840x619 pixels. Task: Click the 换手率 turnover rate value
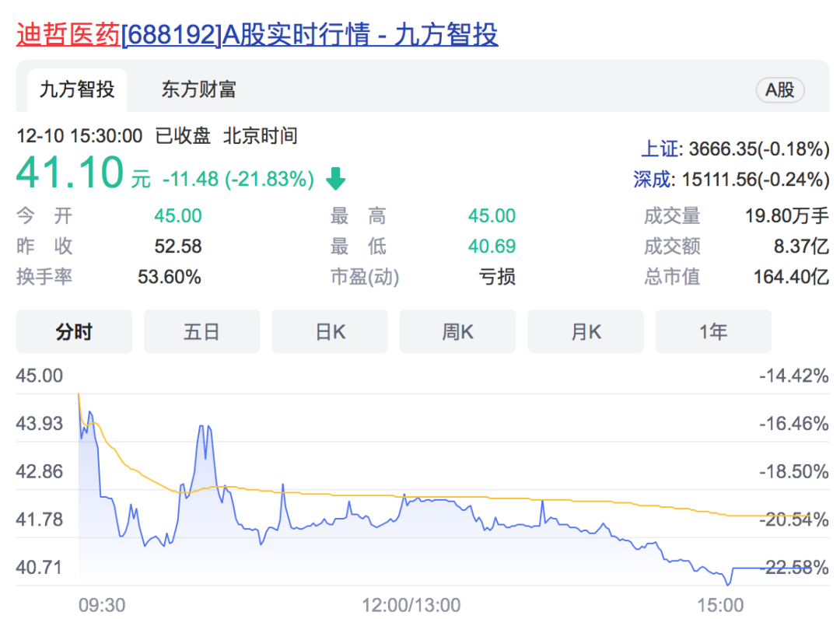point(170,277)
